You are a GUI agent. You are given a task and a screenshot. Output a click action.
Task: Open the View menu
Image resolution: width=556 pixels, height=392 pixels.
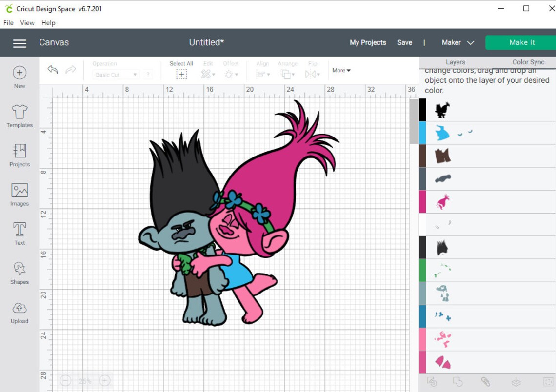[27, 23]
